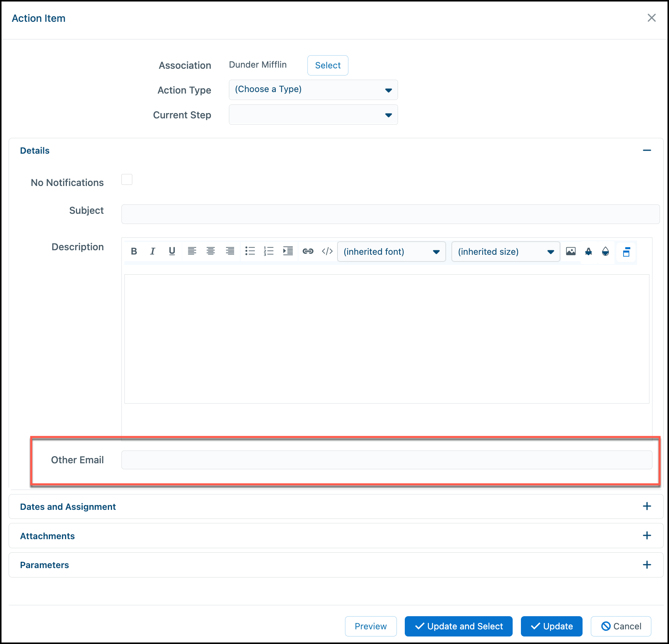Toggle underline formatting in Description toolbar

pyautogui.click(x=172, y=251)
